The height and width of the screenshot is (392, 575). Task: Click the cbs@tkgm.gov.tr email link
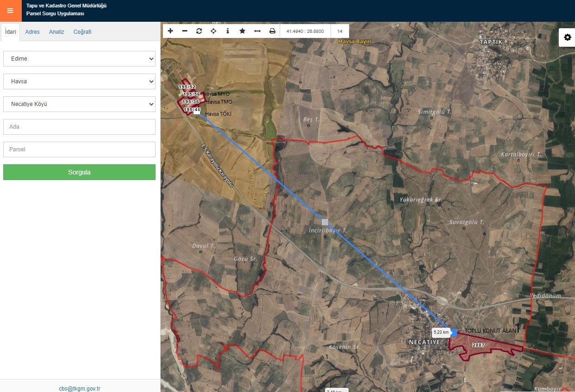click(x=80, y=388)
